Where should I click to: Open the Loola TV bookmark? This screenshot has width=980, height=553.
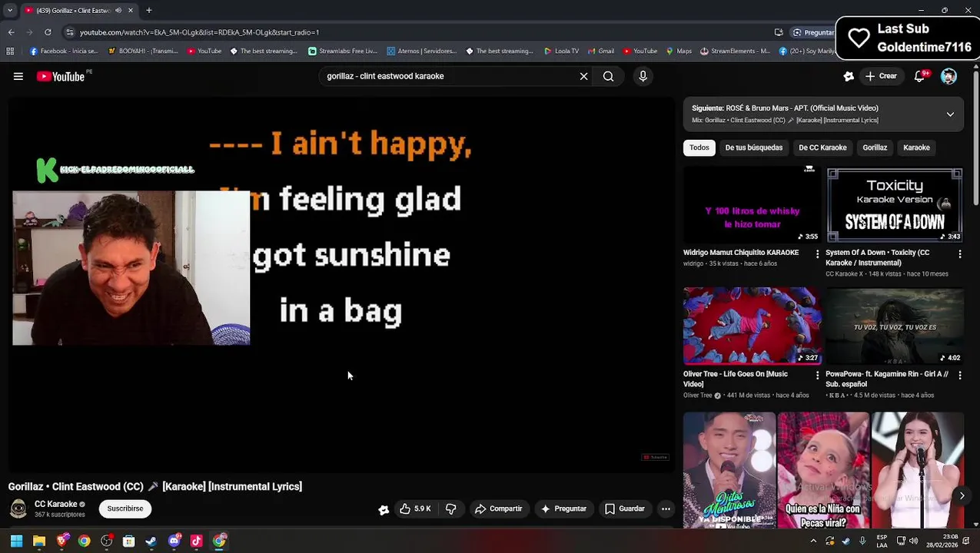561,51
